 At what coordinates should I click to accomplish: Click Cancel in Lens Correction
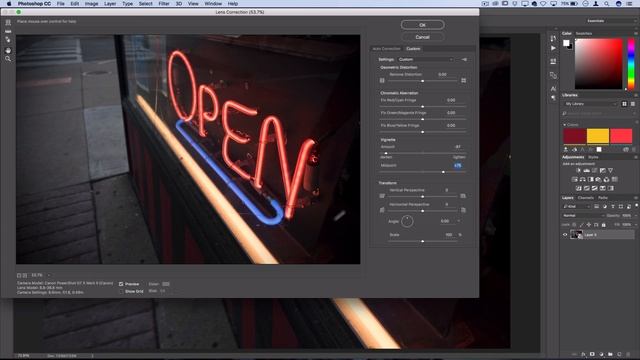[x=422, y=37]
